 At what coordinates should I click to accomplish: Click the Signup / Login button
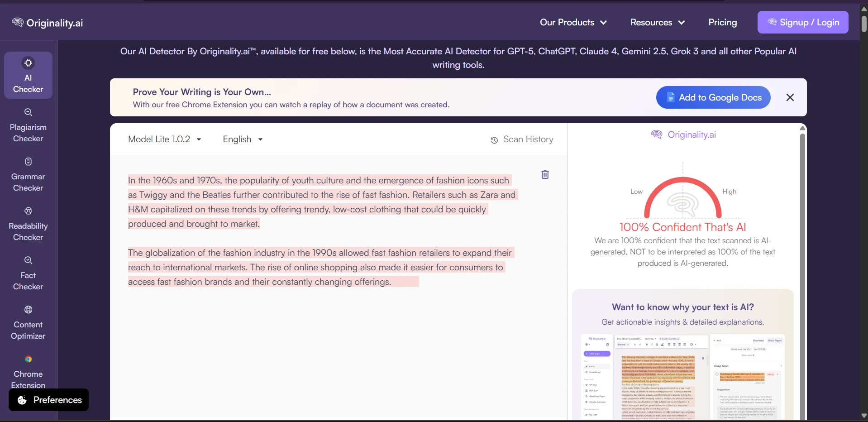coord(803,22)
